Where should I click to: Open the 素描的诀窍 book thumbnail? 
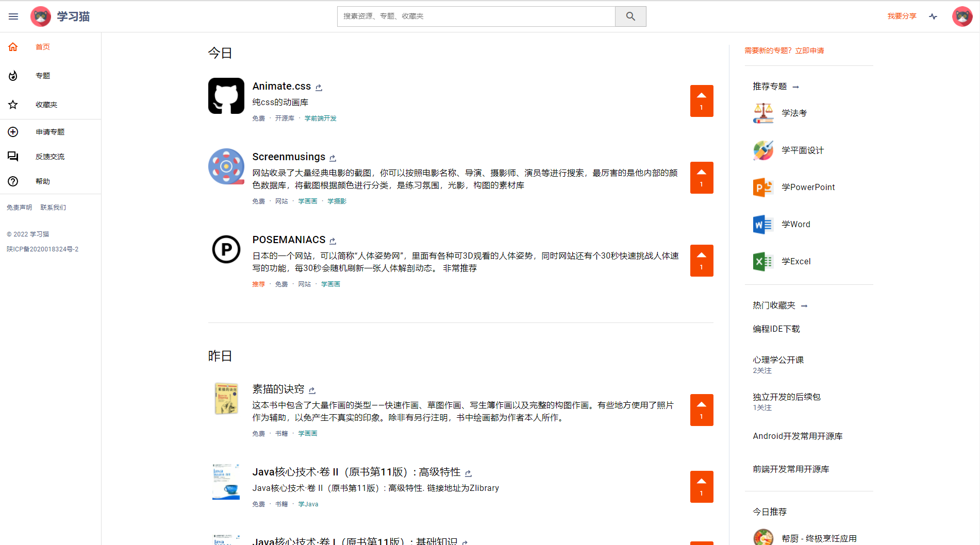226,398
